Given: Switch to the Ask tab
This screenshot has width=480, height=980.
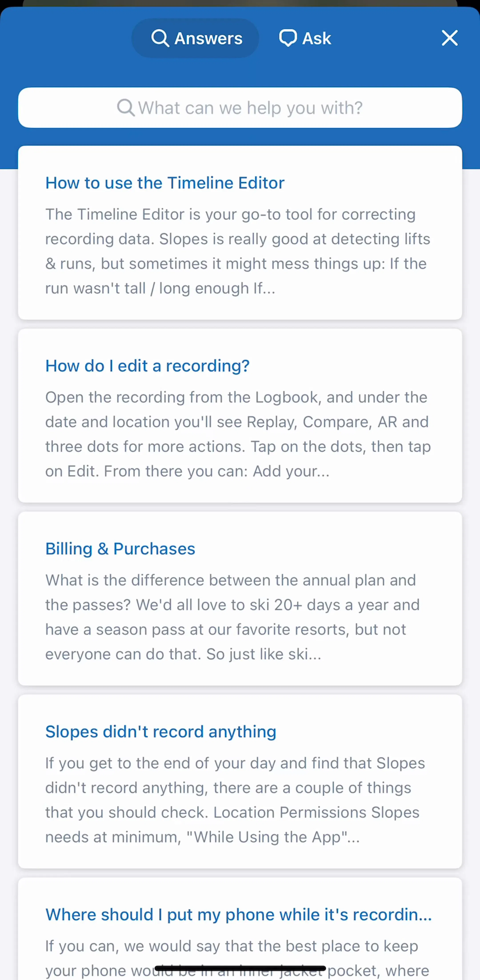Looking at the screenshot, I should [x=305, y=38].
